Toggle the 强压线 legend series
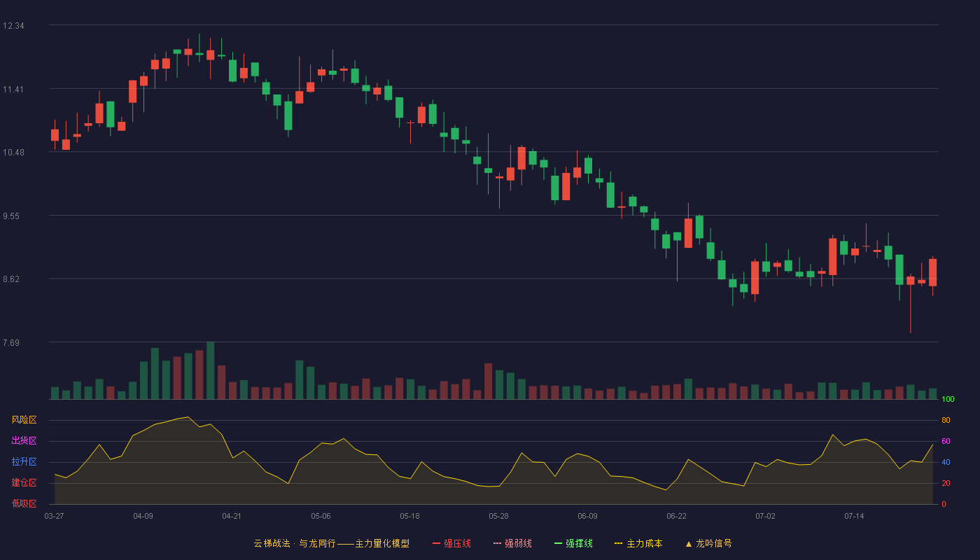This screenshot has height=560, width=980. [451, 543]
